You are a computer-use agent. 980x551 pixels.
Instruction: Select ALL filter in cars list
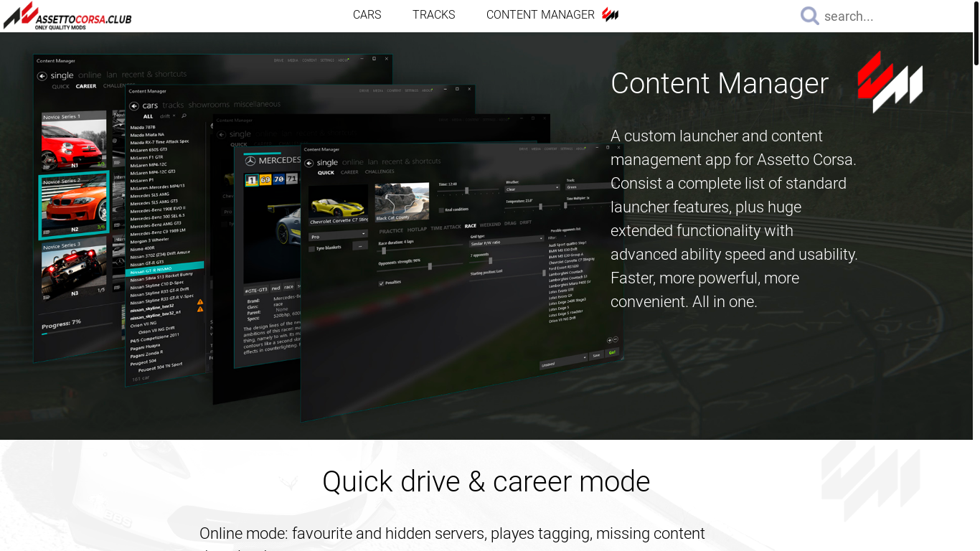click(x=148, y=116)
